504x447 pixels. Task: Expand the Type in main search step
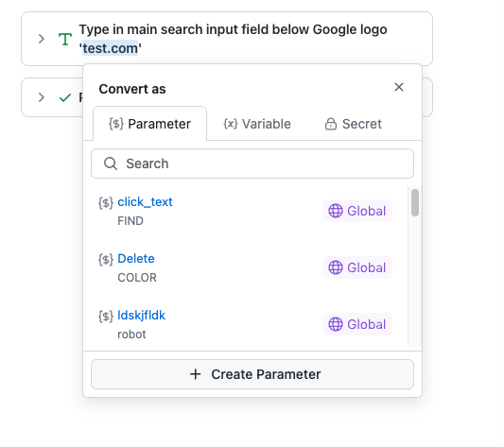(x=42, y=39)
